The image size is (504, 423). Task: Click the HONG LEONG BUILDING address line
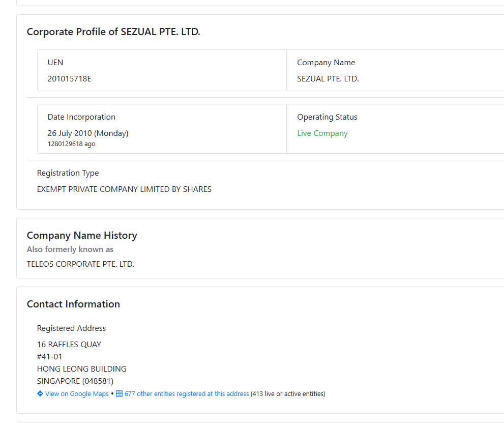(x=82, y=369)
